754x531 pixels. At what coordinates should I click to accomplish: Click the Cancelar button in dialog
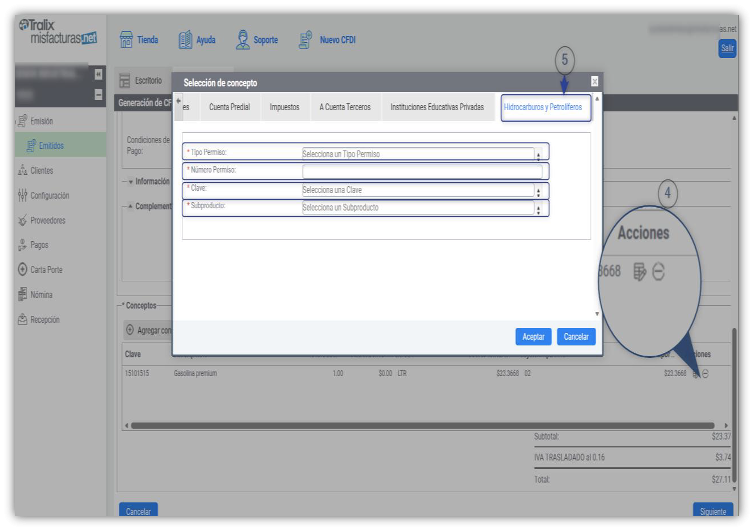575,337
